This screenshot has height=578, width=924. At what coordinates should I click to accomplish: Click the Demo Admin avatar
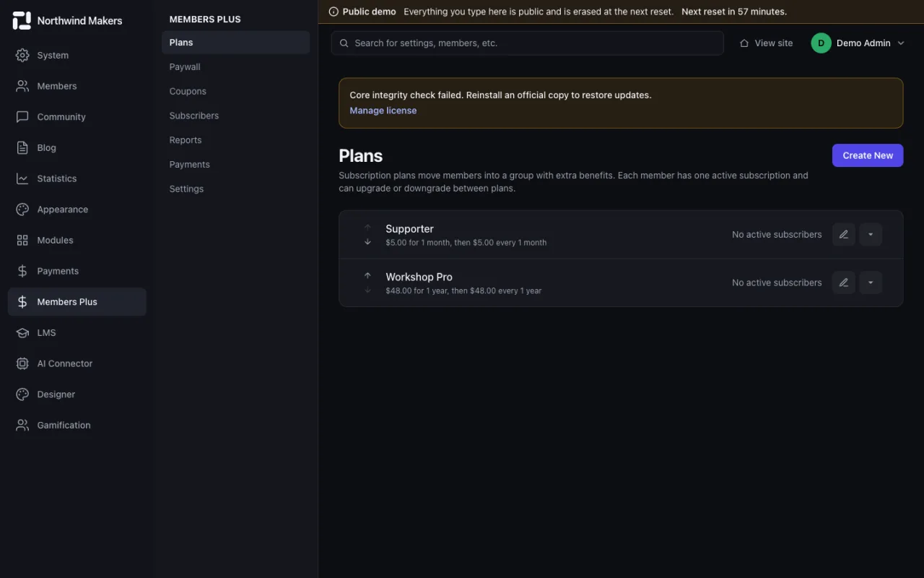821,43
